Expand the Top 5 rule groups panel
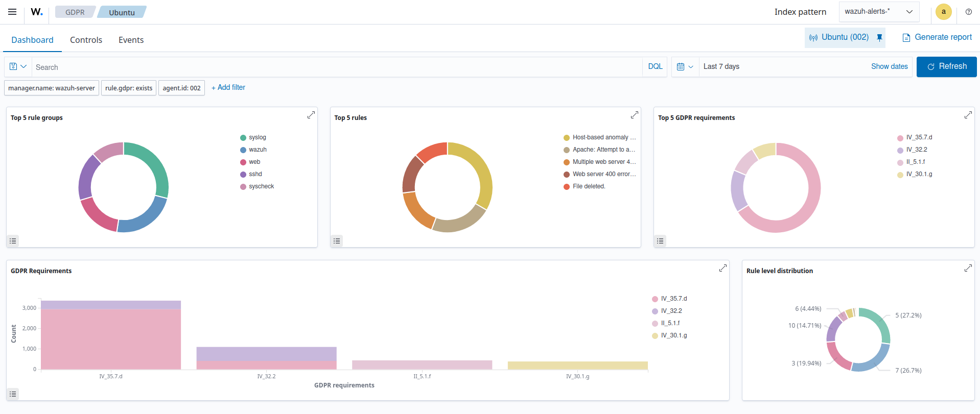This screenshot has height=414, width=980. 311,115
